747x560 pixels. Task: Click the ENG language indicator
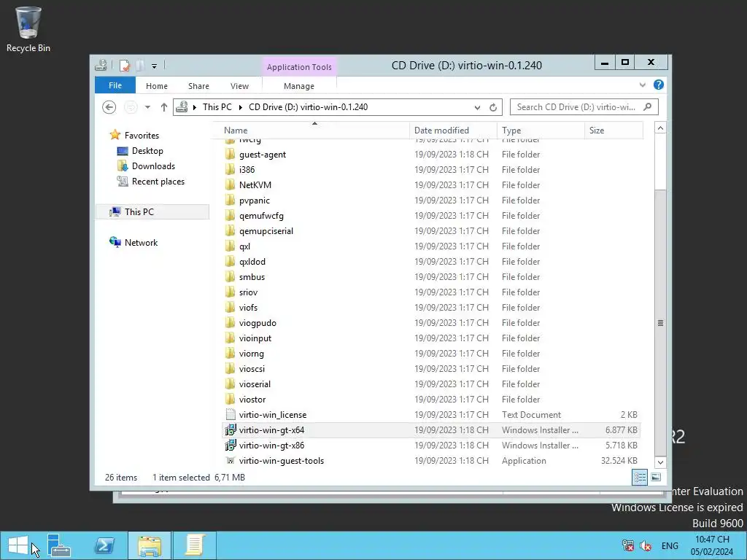pos(670,545)
